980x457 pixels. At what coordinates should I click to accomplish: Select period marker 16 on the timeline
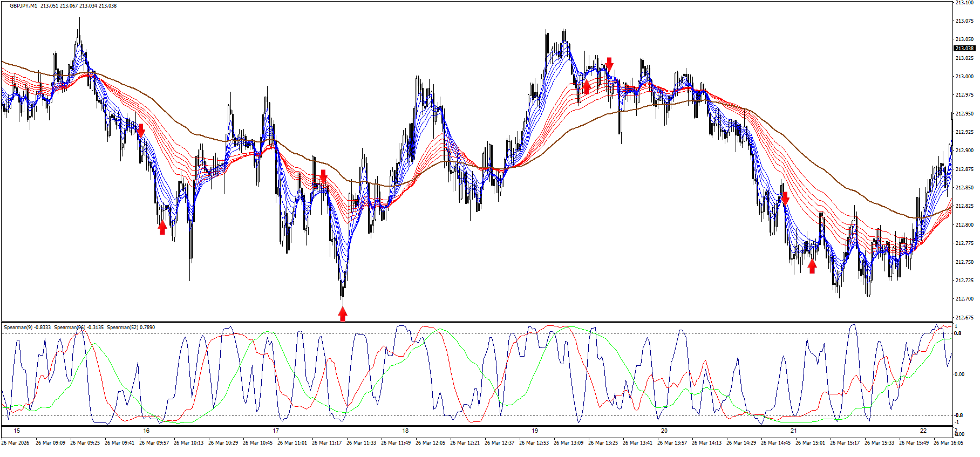pos(146,431)
